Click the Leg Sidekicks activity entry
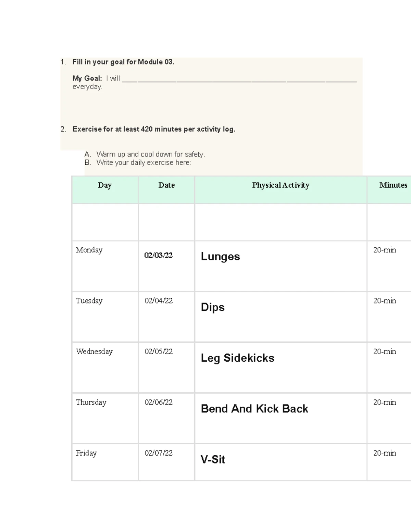Image resolution: width=411 pixels, height=532 pixels. click(x=237, y=358)
